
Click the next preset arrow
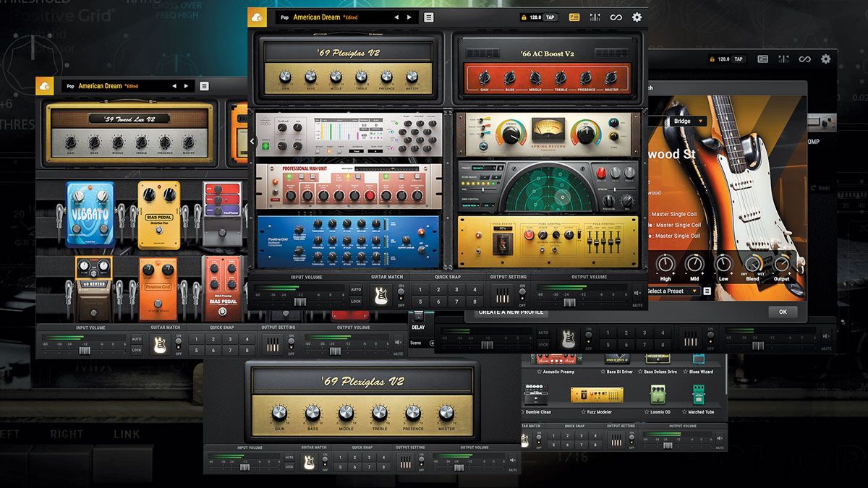408,16
